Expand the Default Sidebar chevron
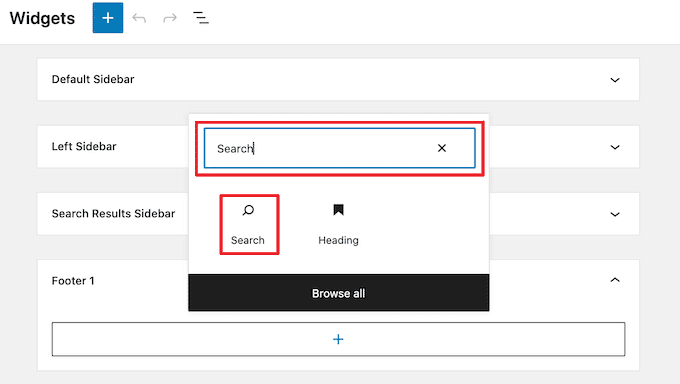The height and width of the screenshot is (384, 680). point(615,80)
